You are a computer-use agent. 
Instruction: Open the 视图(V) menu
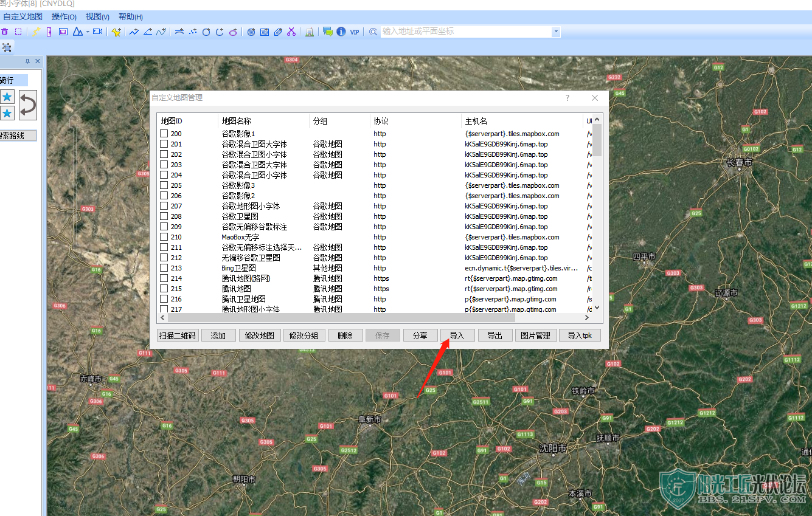click(97, 17)
